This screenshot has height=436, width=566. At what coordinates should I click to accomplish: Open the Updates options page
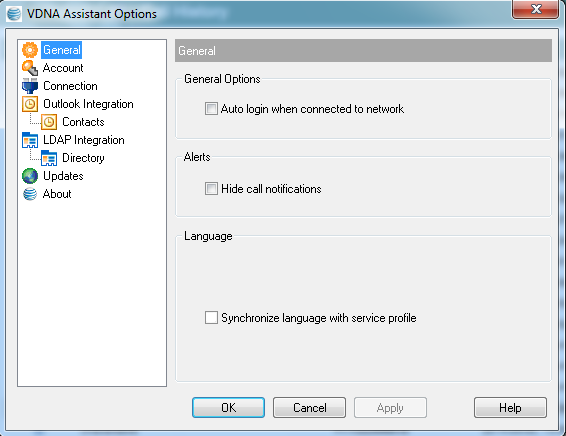[63, 176]
